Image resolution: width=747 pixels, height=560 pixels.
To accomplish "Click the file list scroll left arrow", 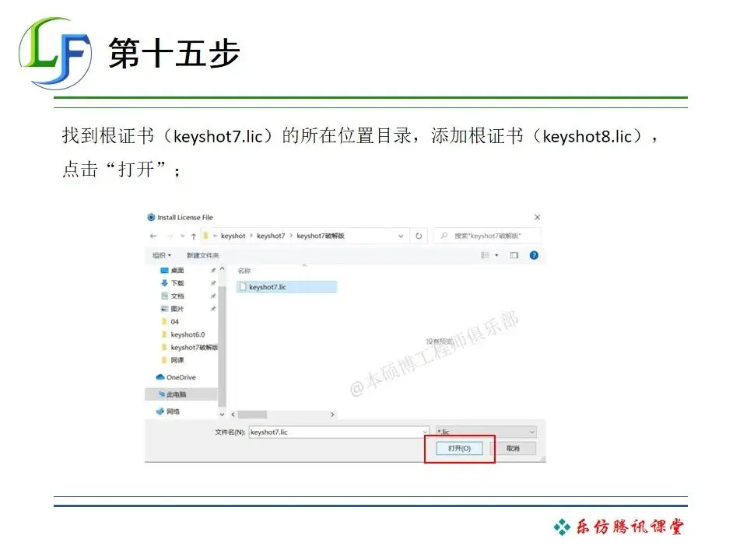I will click(233, 415).
